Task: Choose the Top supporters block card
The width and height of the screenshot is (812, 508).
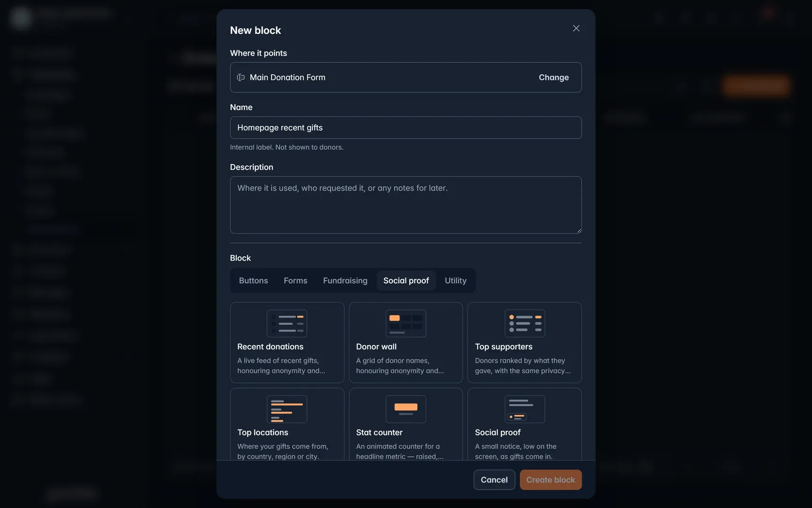Action: point(524,342)
